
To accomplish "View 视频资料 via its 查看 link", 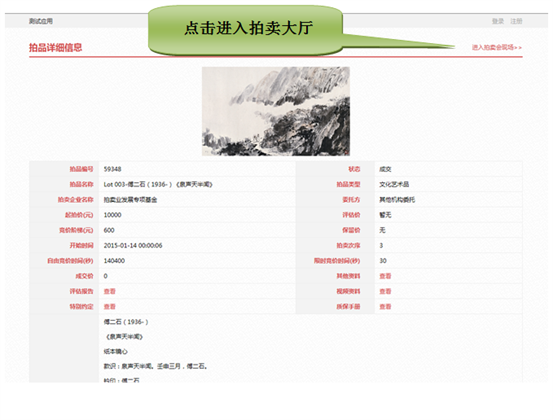I will pyautogui.click(x=385, y=291).
